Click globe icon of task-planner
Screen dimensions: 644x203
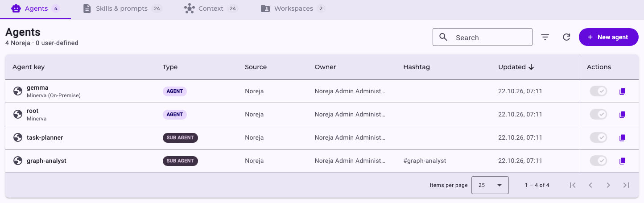point(18,137)
